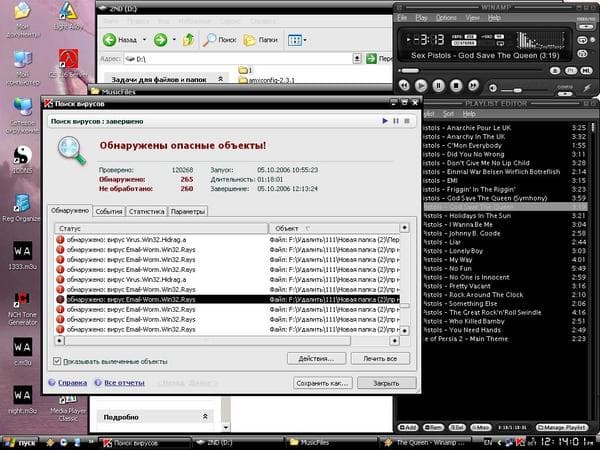
Task: Click Winamp Play button
Action: [x=421, y=85]
